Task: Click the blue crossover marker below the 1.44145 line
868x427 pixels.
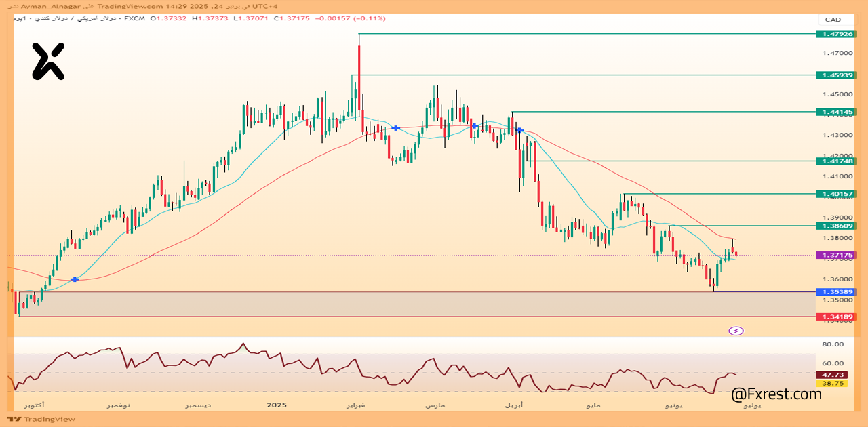Action: point(519,129)
